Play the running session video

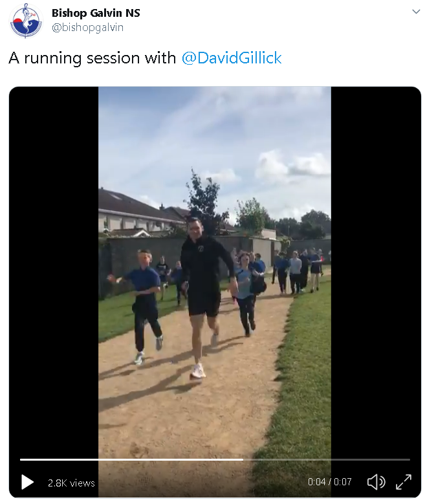tap(27, 482)
